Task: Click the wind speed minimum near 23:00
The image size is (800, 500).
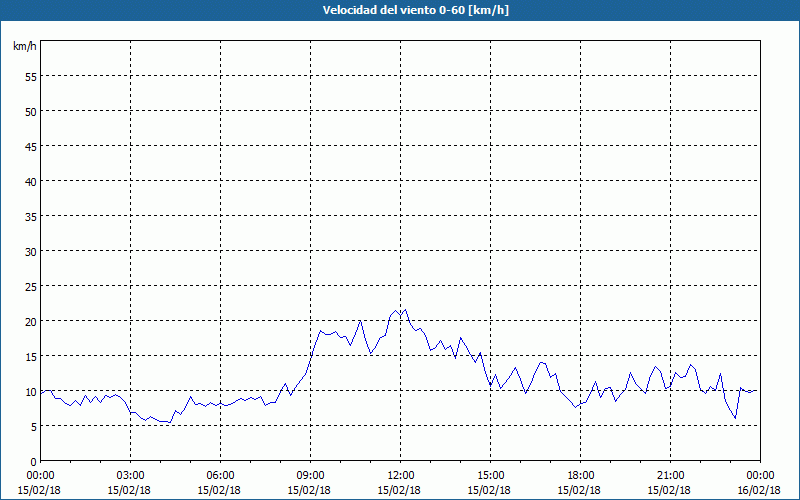Action: (735, 418)
